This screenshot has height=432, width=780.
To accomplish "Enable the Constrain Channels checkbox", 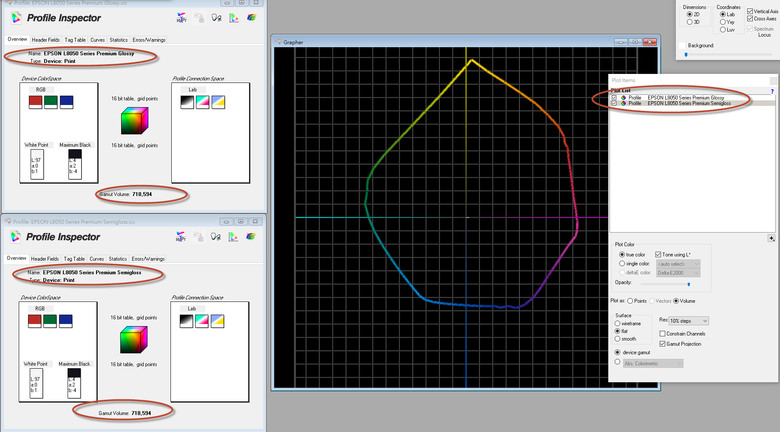I will (x=663, y=333).
